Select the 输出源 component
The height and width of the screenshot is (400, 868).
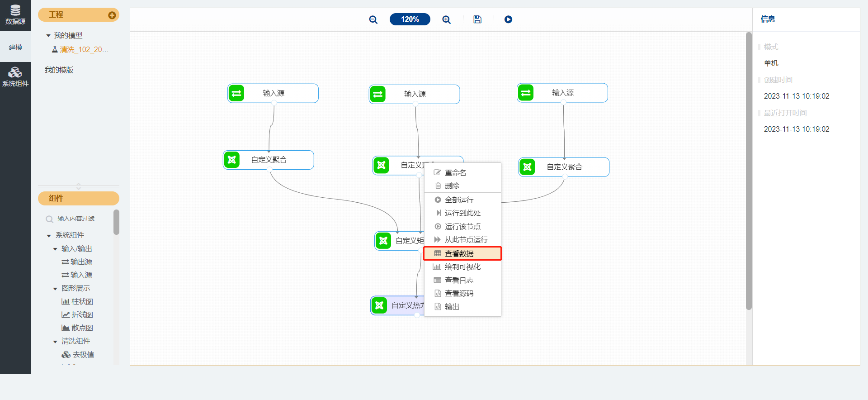click(77, 262)
